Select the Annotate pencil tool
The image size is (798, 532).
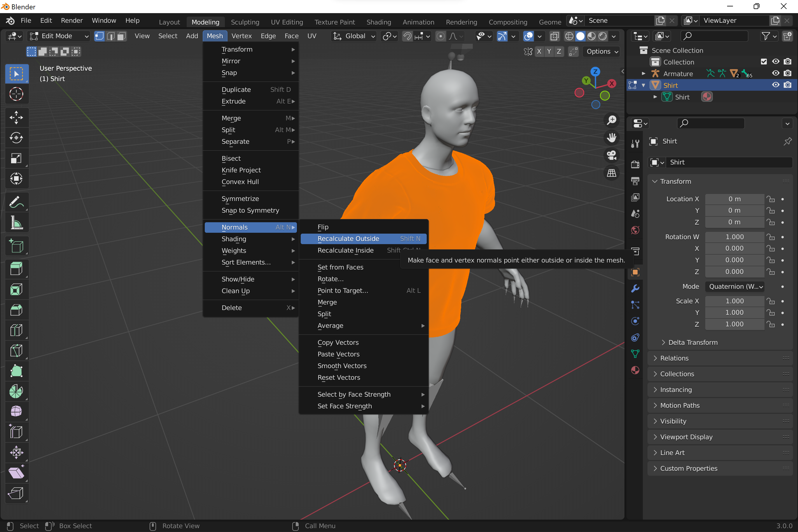tap(16, 202)
